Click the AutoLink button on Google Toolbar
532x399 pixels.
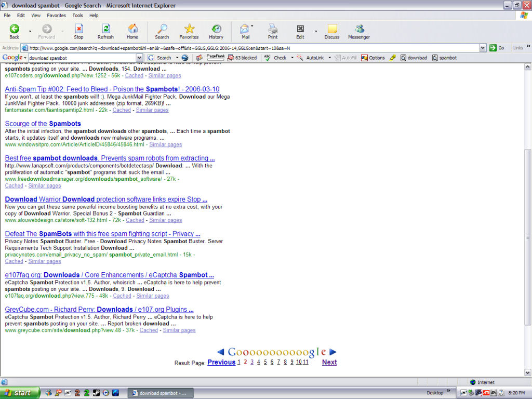[311, 58]
